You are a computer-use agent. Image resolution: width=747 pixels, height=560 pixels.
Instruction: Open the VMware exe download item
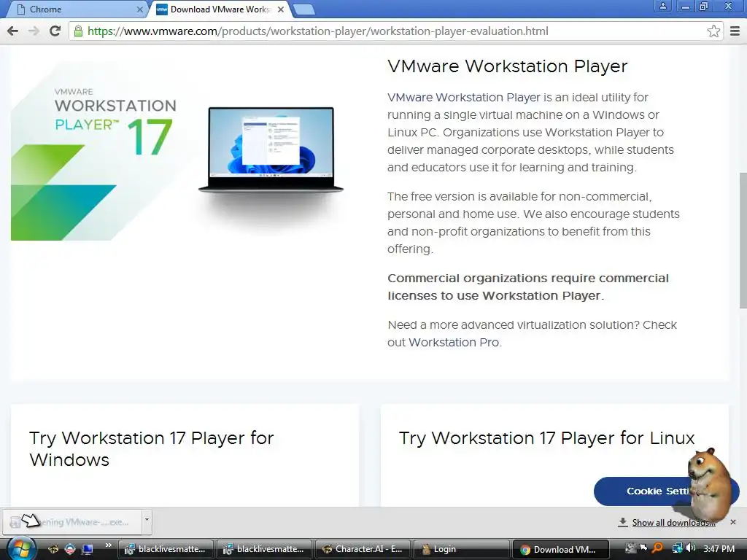72,522
